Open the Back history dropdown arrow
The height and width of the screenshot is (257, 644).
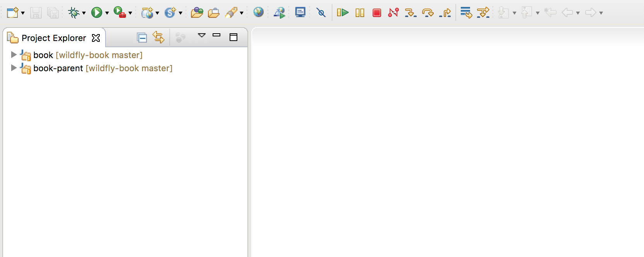coord(578,13)
